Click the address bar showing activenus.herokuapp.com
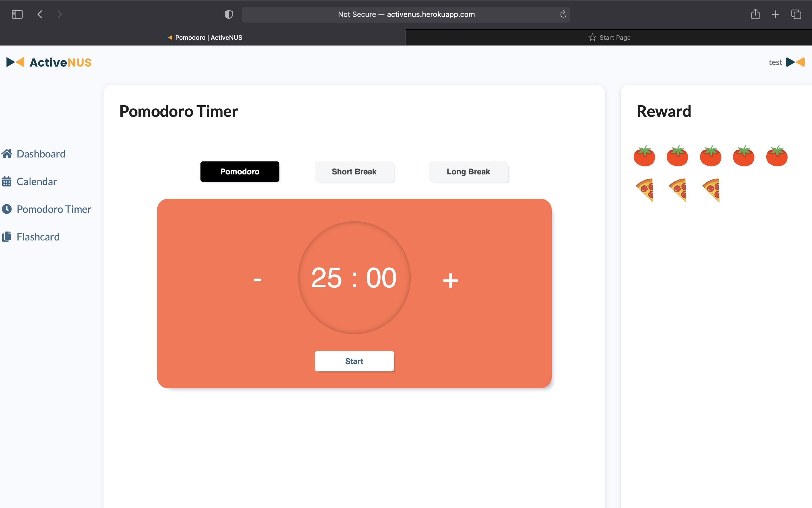812x508 pixels. click(406, 14)
